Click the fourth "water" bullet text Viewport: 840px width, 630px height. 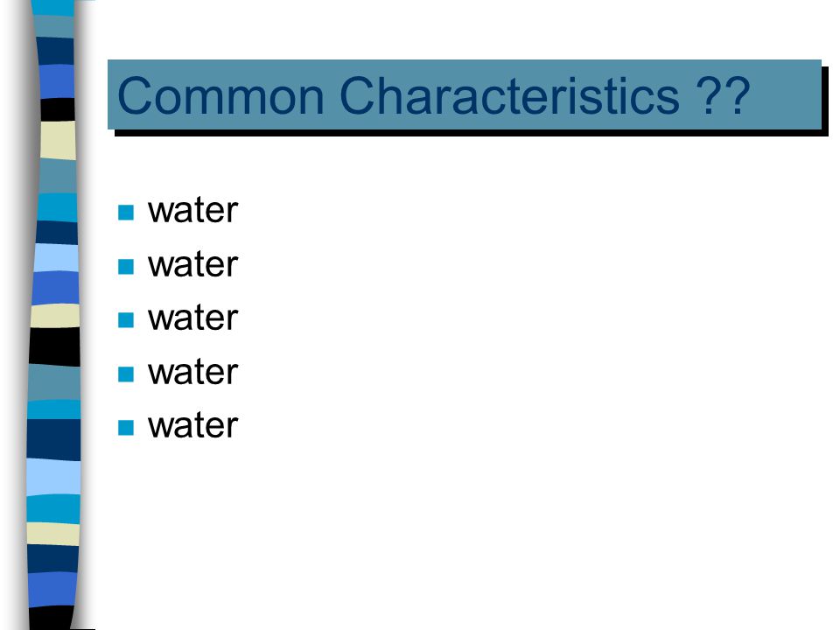pos(192,372)
